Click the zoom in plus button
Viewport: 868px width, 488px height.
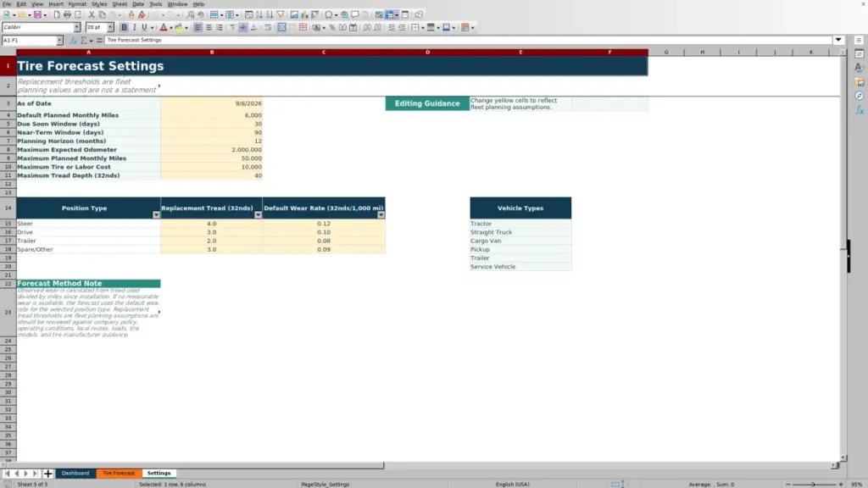(x=841, y=484)
